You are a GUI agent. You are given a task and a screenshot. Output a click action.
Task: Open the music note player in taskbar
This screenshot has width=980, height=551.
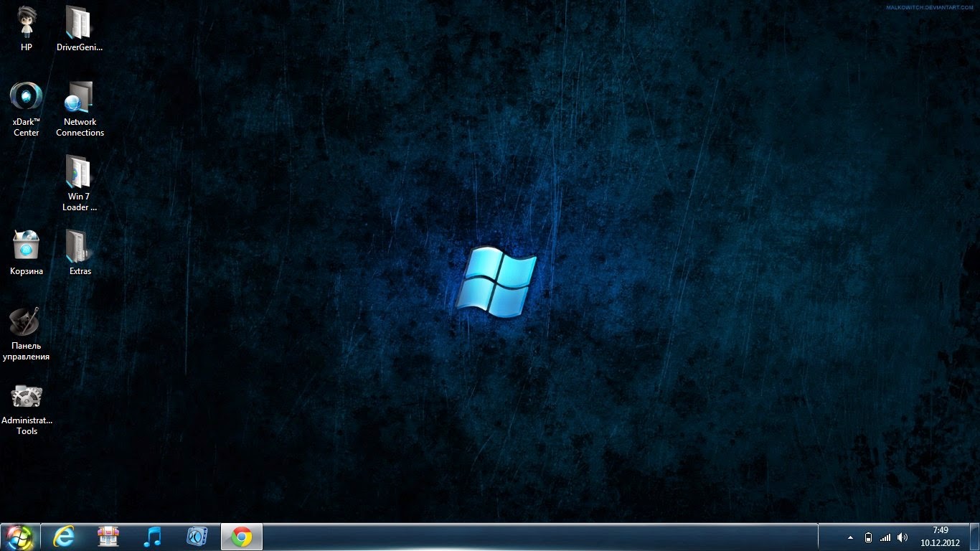[x=153, y=537]
